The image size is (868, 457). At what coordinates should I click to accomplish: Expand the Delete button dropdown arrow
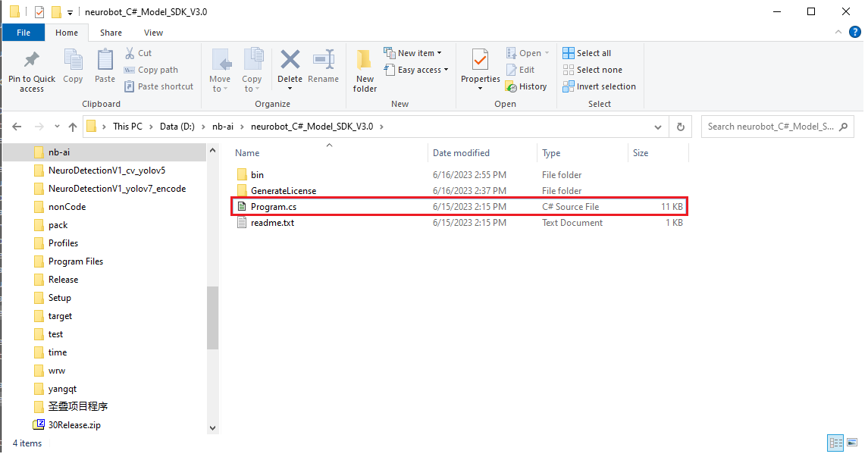pos(290,89)
